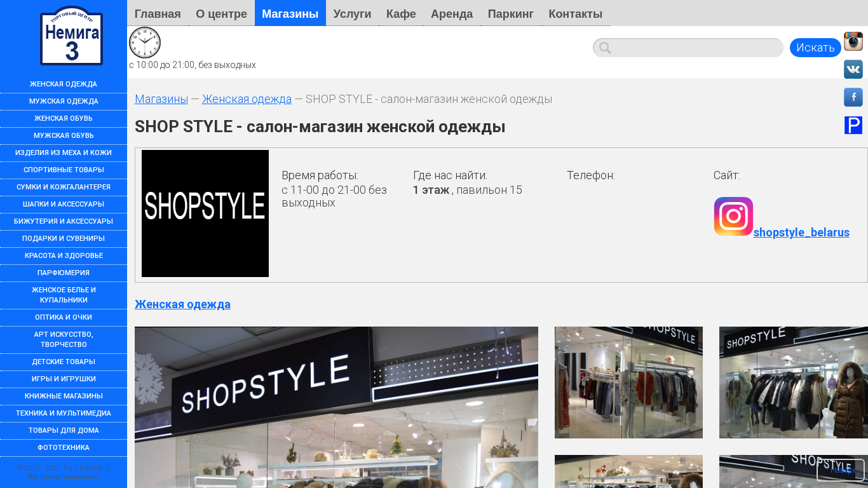The height and width of the screenshot is (488, 868).
Task: Open ТЕХНИКА И МУЛЬТИМЕДИА category
Action: tap(64, 414)
